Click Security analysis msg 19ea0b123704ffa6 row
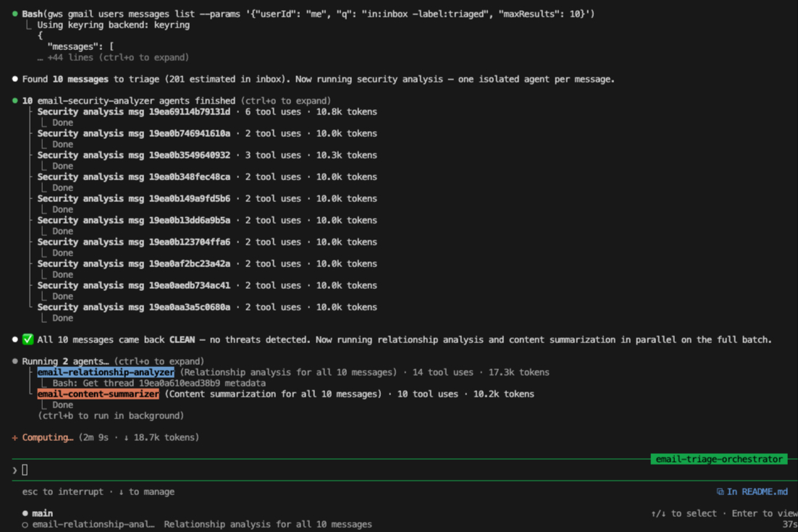 click(207, 242)
